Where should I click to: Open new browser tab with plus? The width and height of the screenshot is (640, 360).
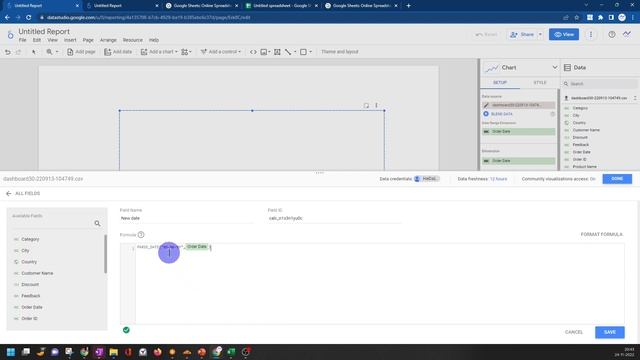(x=408, y=6)
